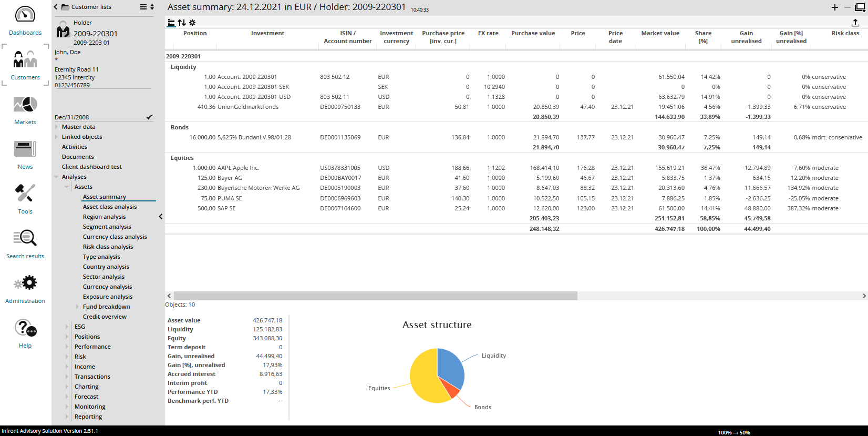Image resolution: width=868 pixels, height=436 pixels.
Task: Open the window list dropdown at top right
Action: click(x=860, y=7)
